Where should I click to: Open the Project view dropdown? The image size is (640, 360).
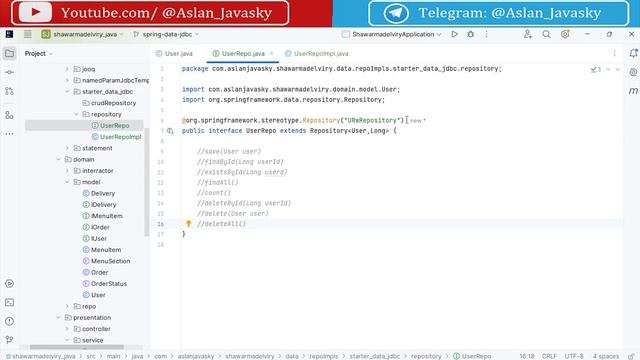pos(38,53)
